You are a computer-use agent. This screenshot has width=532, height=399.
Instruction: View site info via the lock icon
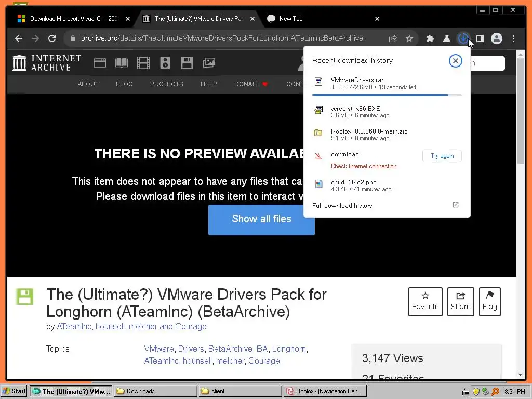pos(72,38)
